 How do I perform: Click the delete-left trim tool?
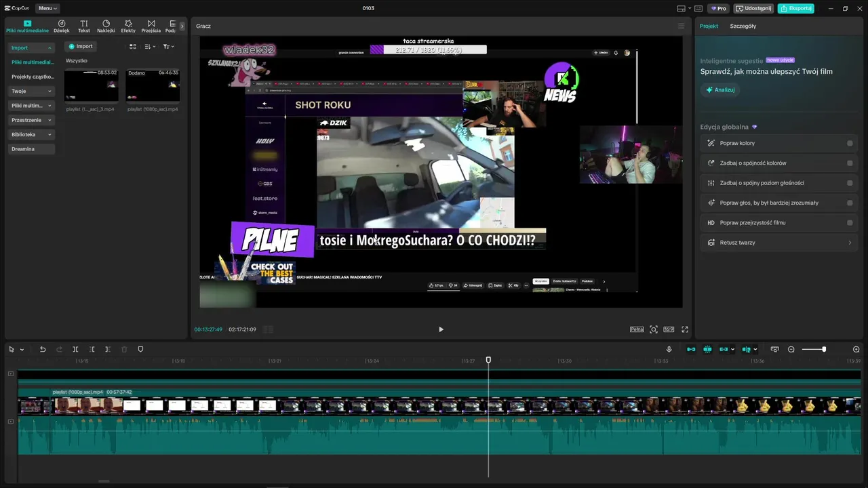click(92, 349)
